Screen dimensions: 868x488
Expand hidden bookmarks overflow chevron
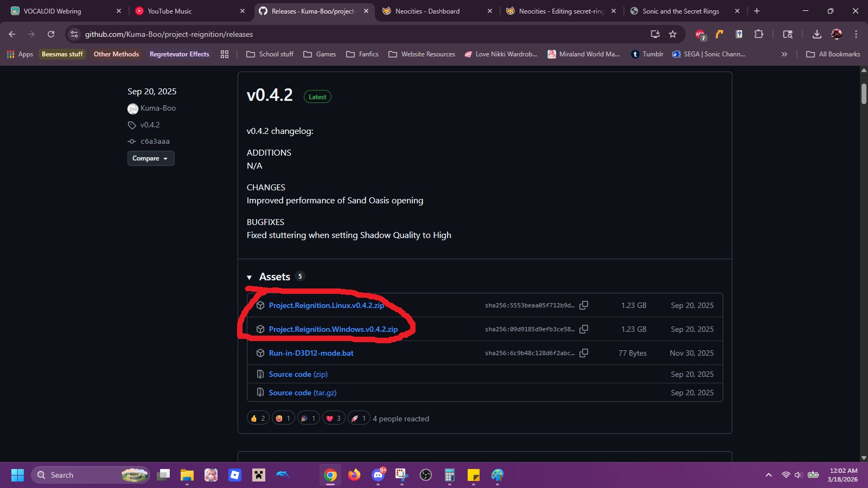coord(784,54)
